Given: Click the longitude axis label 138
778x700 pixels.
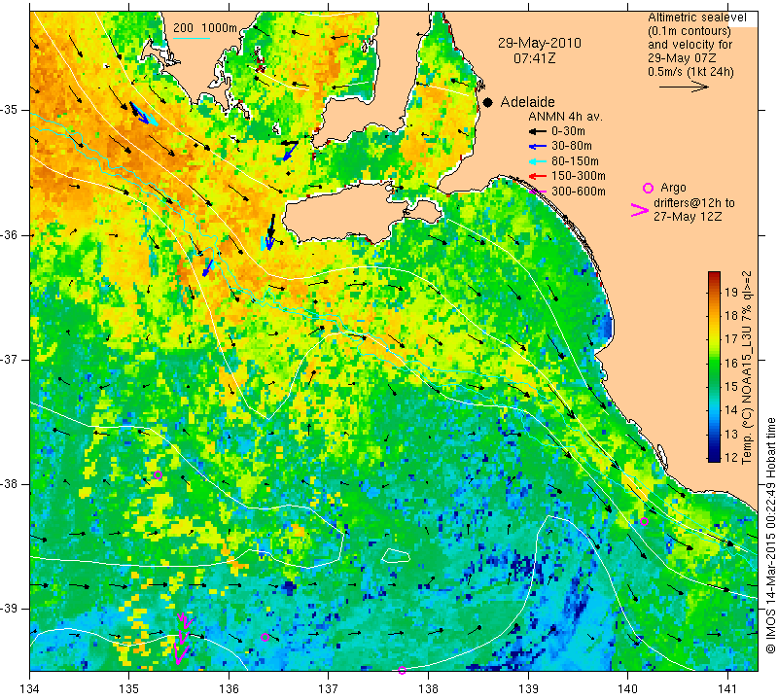Looking at the screenshot, I should (428, 688).
